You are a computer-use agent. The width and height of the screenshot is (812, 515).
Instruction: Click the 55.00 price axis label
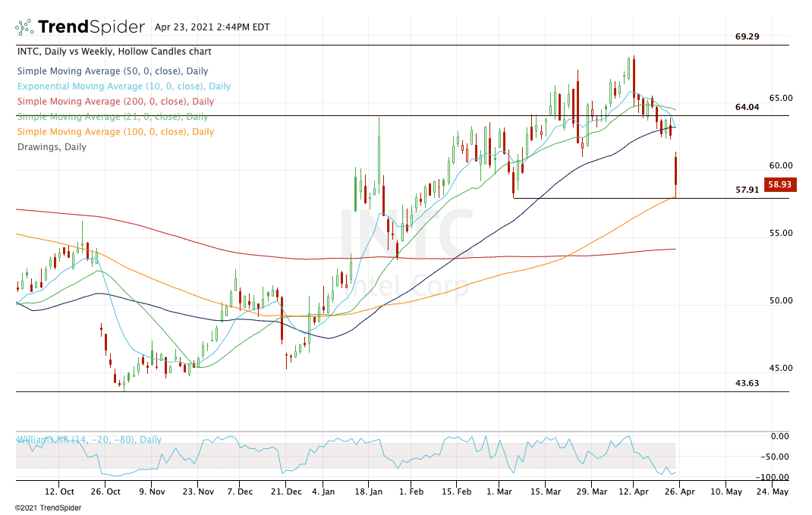(x=781, y=233)
